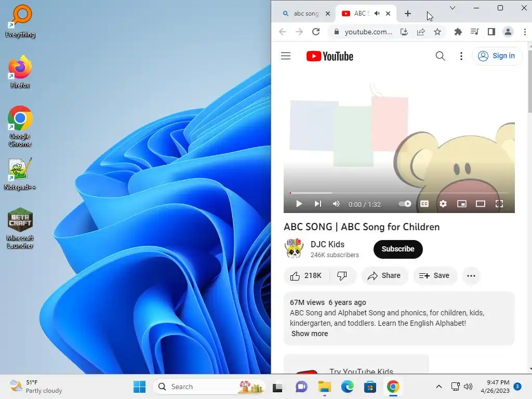
Task: Open the DJC Kids channel name link
Action: pos(327,244)
